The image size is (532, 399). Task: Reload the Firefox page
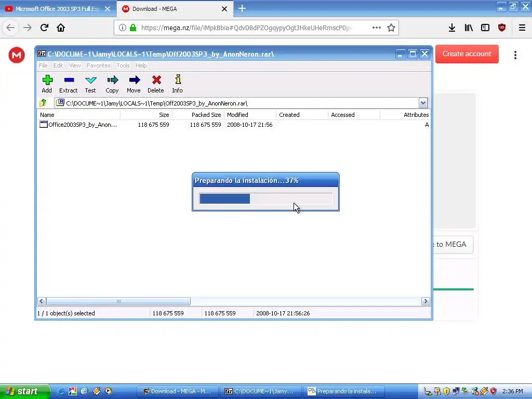44,28
